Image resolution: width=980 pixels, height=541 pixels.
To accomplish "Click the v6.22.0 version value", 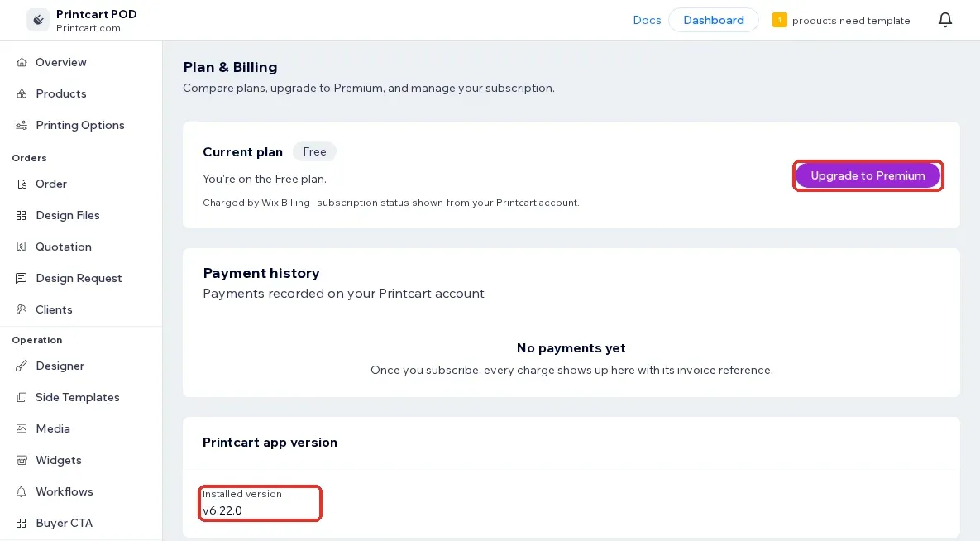I will coord(222,510).
